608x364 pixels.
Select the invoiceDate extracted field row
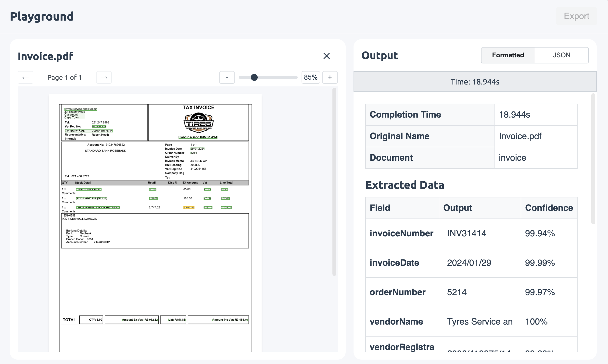394,263
